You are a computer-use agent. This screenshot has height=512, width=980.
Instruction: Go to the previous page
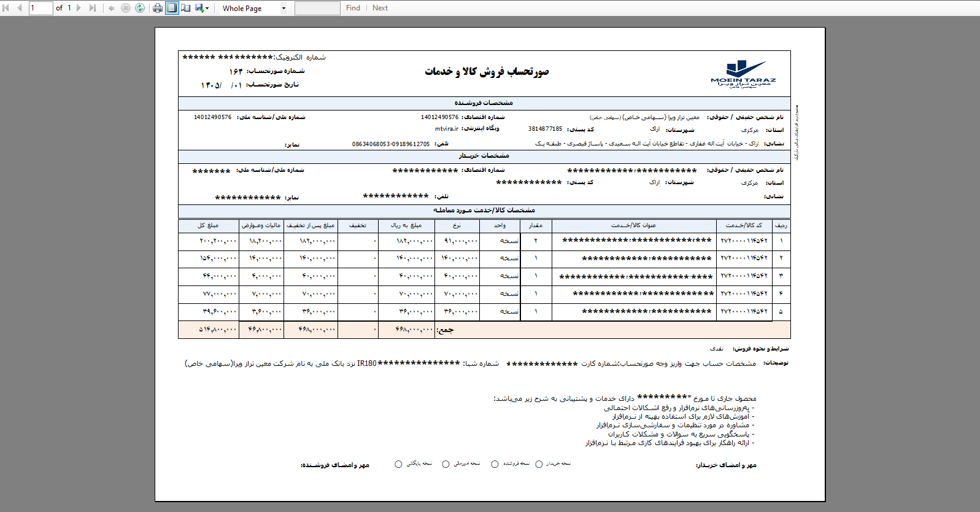click(19, 8)
